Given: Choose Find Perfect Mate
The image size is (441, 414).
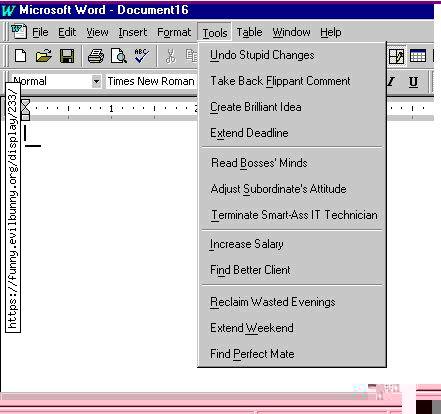Looking at the screenshot, I should (292, 354).
